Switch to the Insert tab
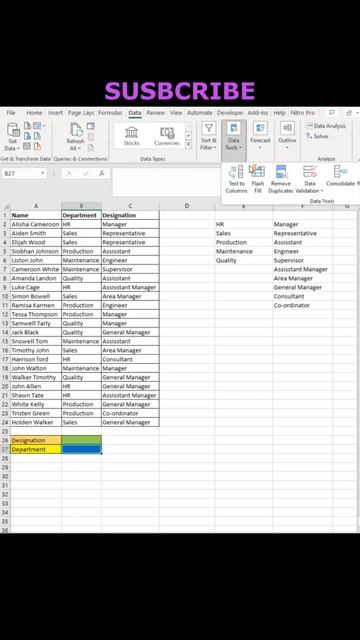The width and height of the screenshot is (360, 640). click(56, 113)
